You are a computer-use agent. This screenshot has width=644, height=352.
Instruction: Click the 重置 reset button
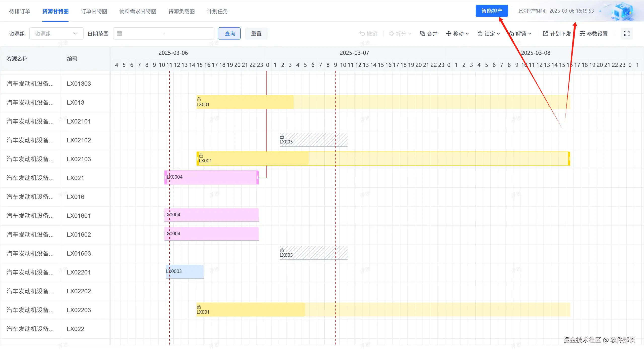tap(256, 33)
